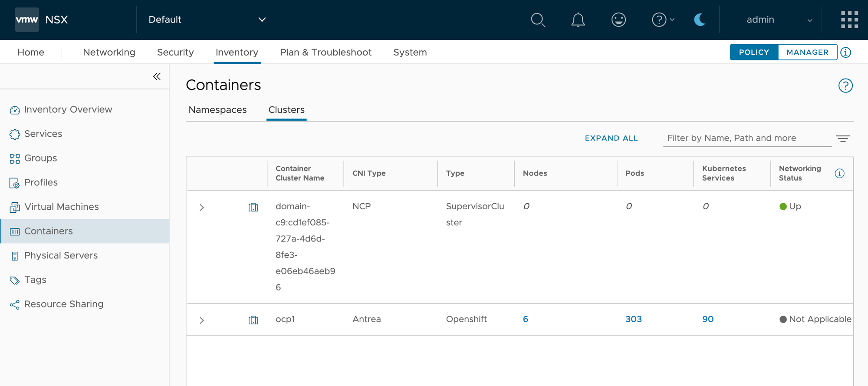
Task: Switch to Policy mode
Action: click(754, 52)
